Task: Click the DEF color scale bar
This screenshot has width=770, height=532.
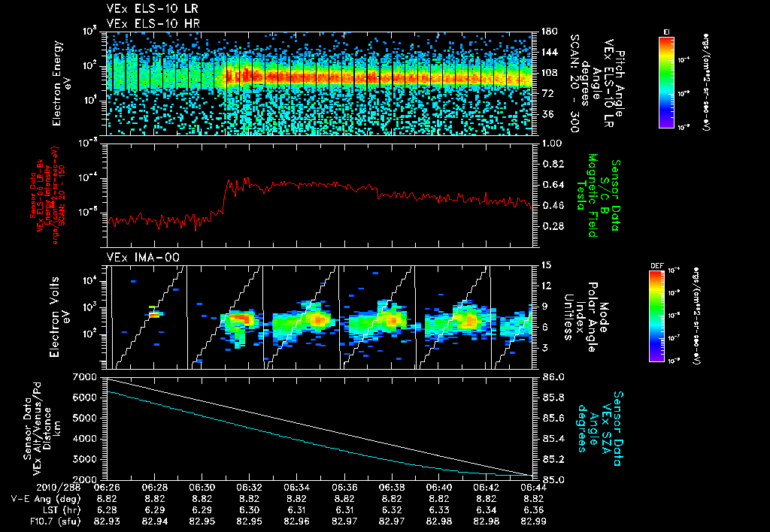Action: click(656, 316)
